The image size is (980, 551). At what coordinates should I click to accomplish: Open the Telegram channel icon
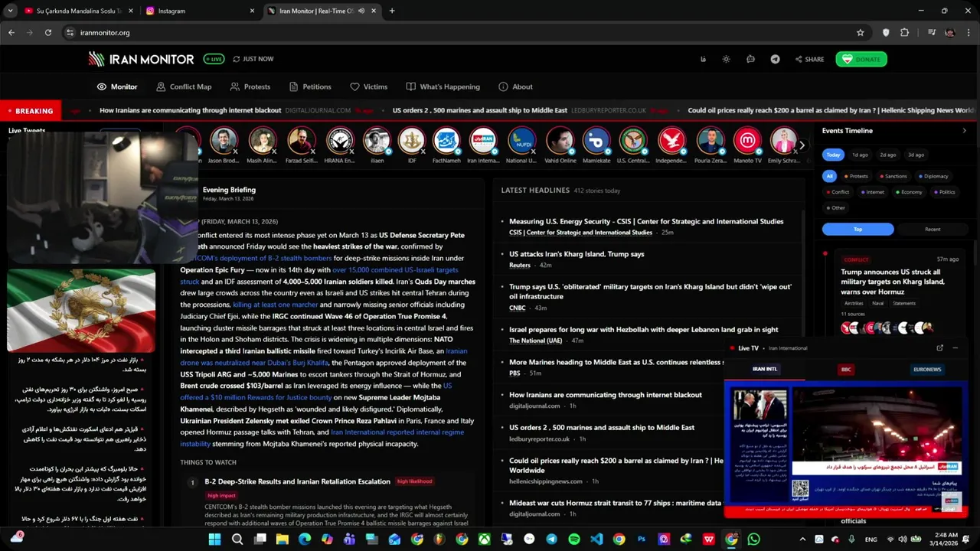pyautogui.click(x=775, y=59)
